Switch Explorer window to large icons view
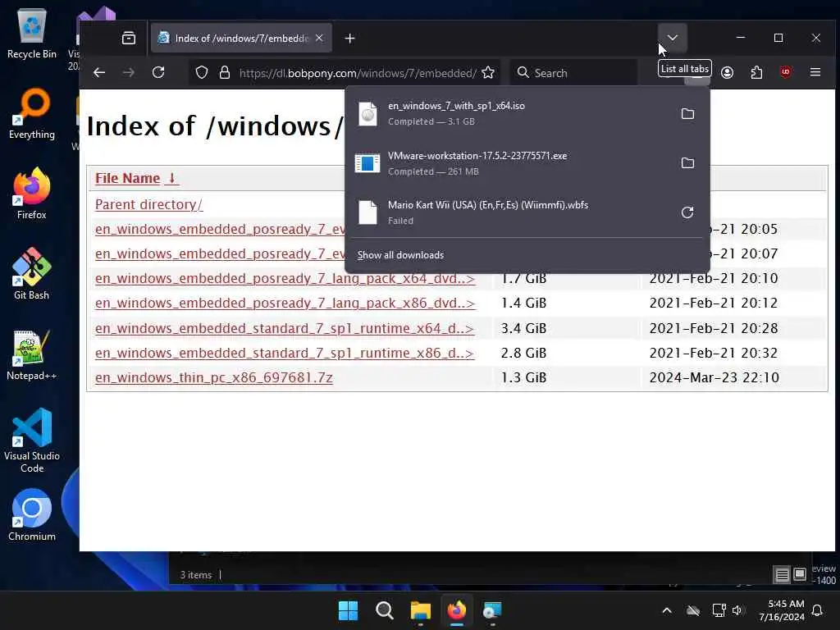840x630 pixels. point(799,575)
